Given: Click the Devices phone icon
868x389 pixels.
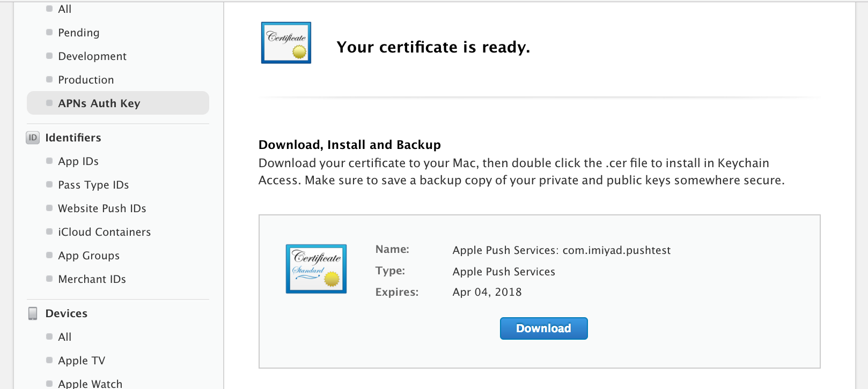Looking at the screenshot, I should coord(33,313).
